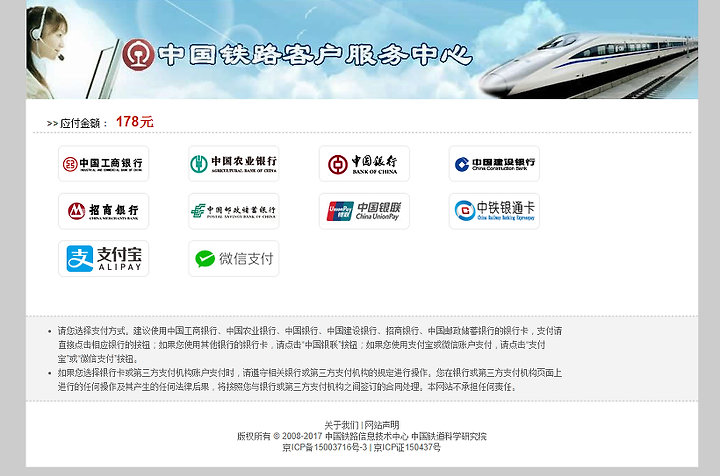Choose China Merchants Bank 招商银行
Image resolution: width=720 pixels, height=476 pixels.
[103, 211]
